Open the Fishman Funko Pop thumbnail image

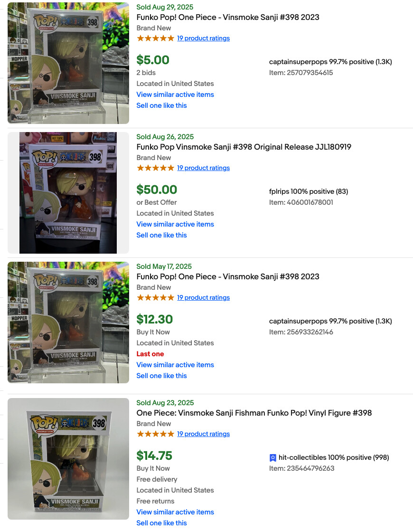coord(68,459)
